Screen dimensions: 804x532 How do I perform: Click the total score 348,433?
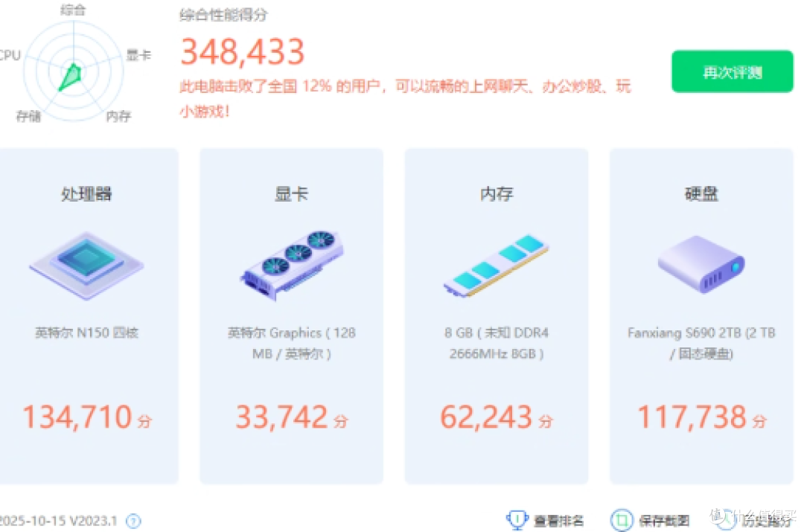pyautogui.click(x=243, y=52)
